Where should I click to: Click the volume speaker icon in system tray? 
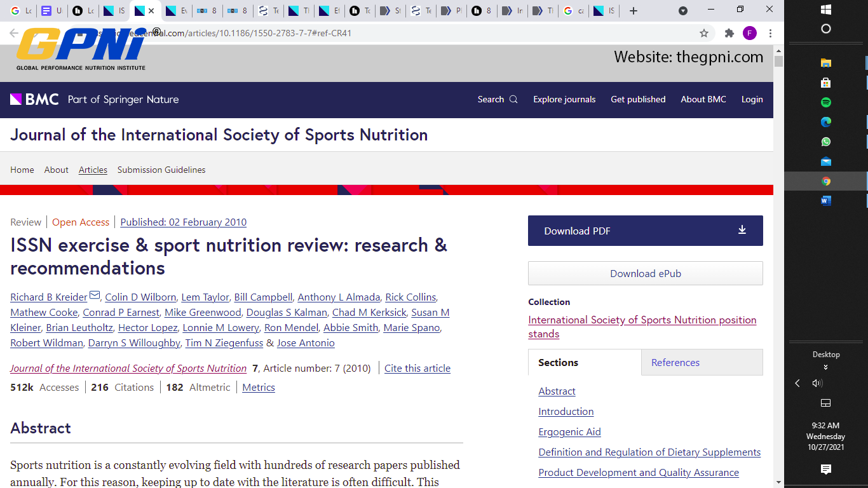[x=817, y=383]
